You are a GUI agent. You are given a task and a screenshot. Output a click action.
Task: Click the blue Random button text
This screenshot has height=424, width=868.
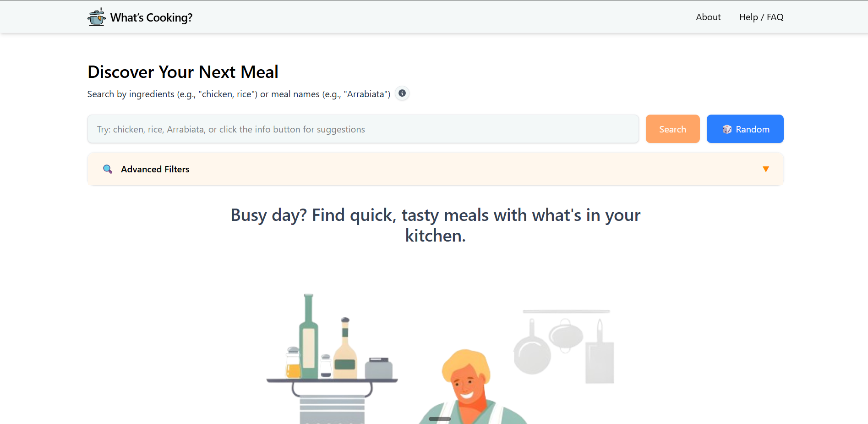[753, 129]
